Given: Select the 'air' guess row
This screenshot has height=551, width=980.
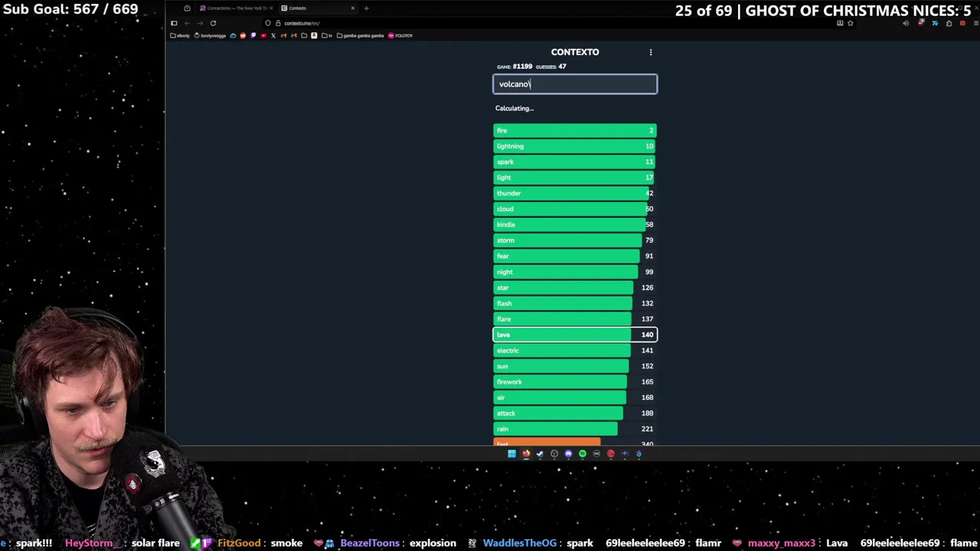Looking at the screenshot, I should [575, 397].
